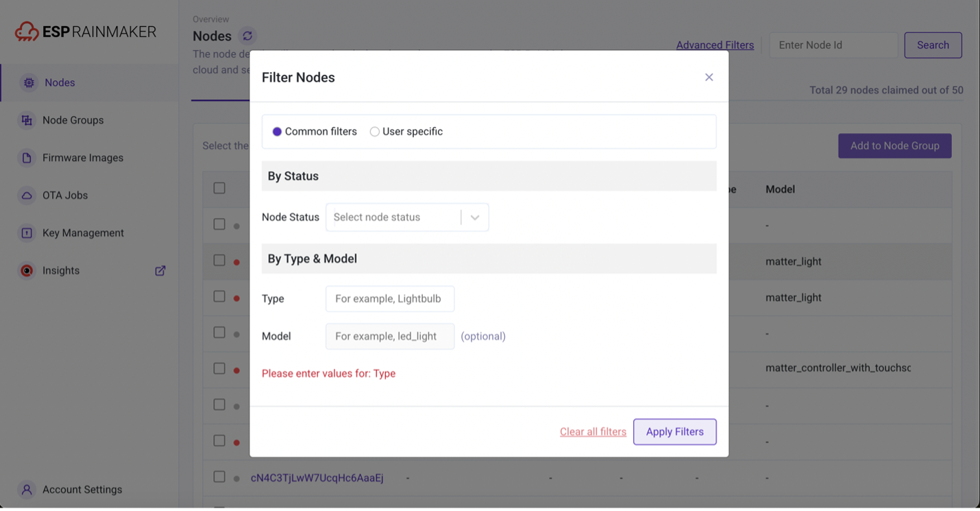Select the Common filters radio button

coord(277,132)
